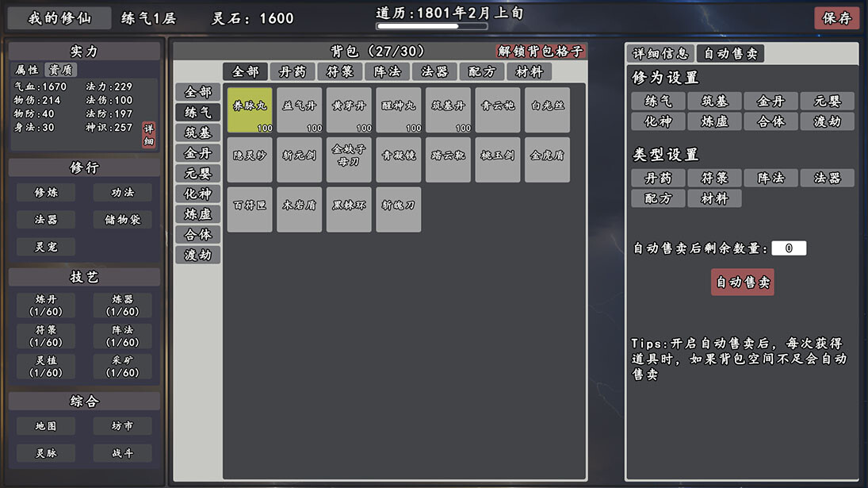Filter backpack by 金丹 realm in left sidebar

coord(197,152)
